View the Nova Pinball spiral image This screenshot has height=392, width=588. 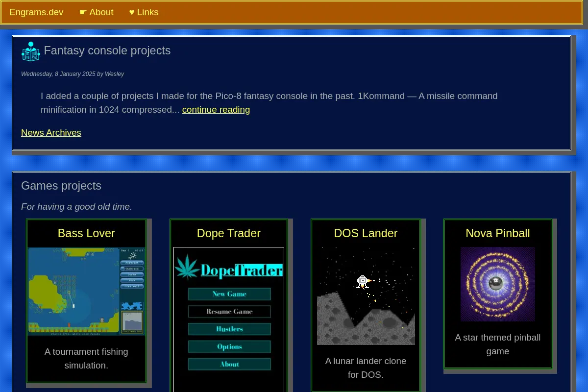point(498,284)
